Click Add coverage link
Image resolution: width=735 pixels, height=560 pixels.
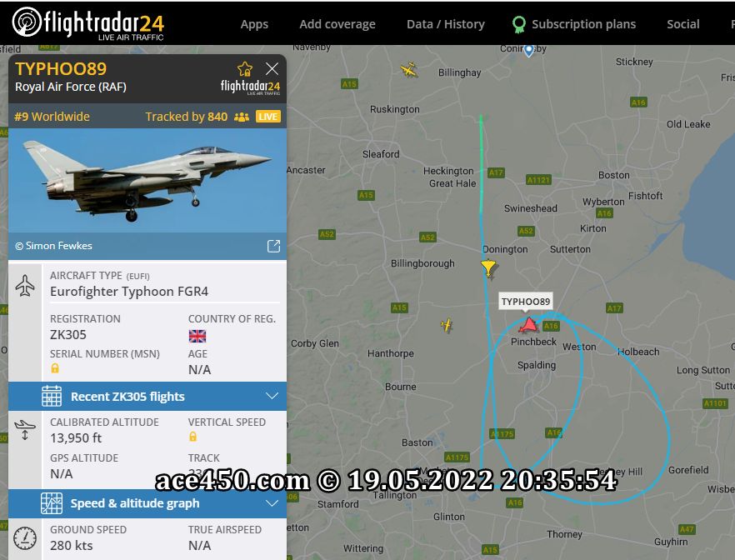[x=337, y=24]
